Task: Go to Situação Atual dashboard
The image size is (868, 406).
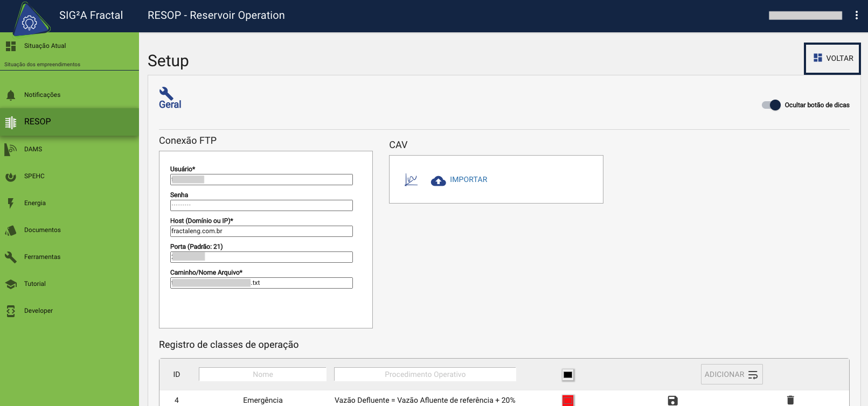Action: coord(45,46)
